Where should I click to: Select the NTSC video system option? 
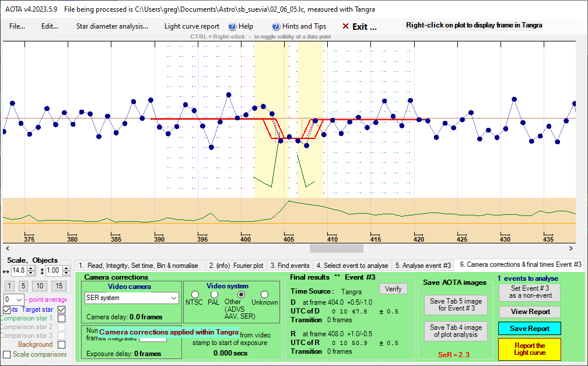tap(195, 294)
